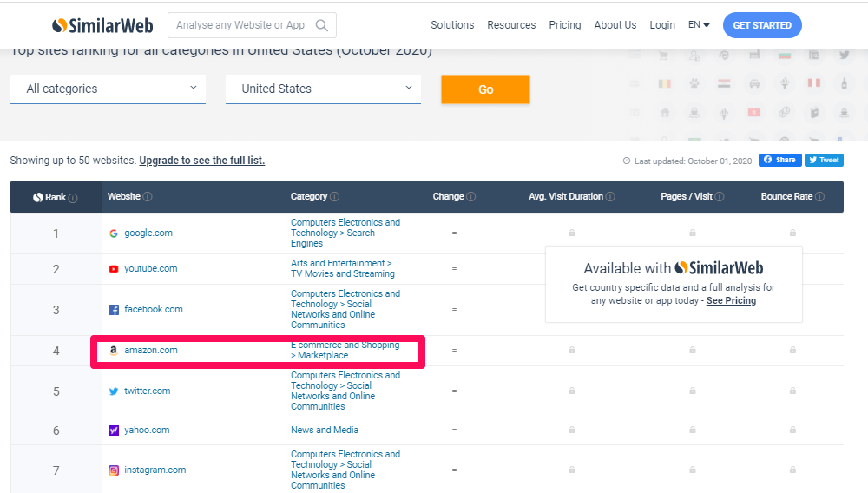Click the Bounce Rate info icon
The width and height of the screenshot is (868, 493).
(820, 197)
